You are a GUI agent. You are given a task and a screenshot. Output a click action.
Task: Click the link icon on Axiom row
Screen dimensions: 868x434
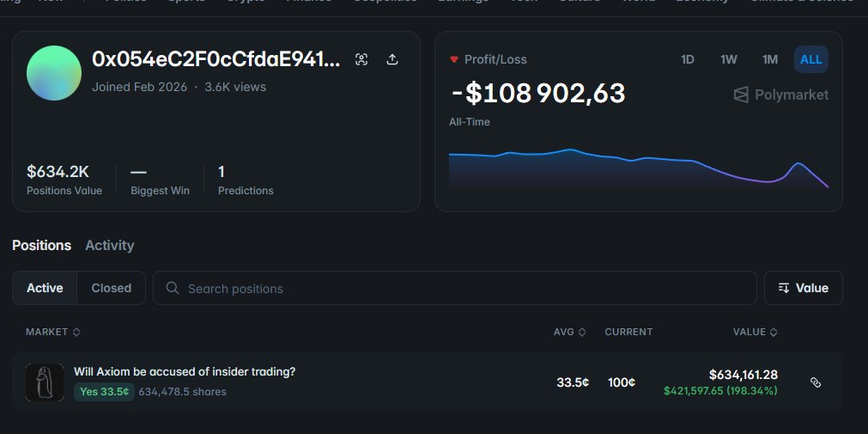pos(815,382)
